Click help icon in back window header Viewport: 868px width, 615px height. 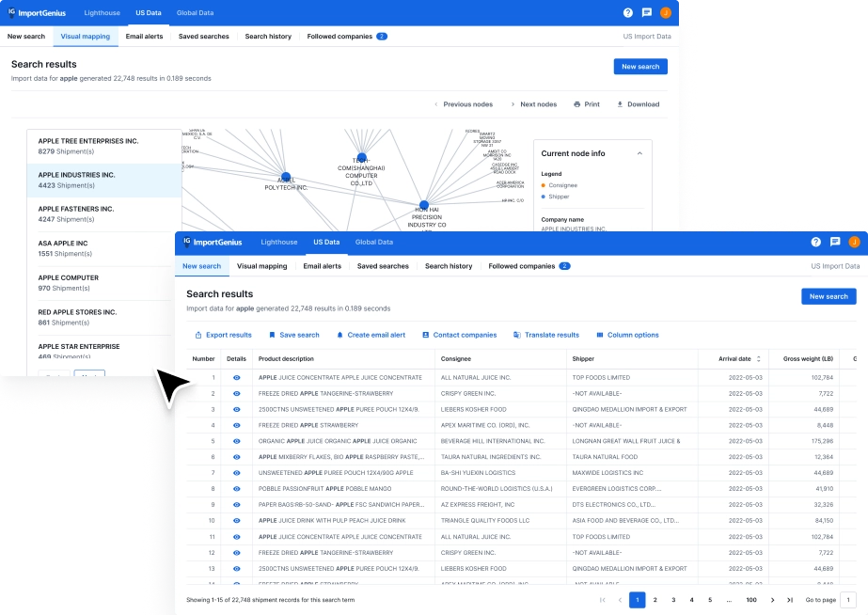coord(628,13)
